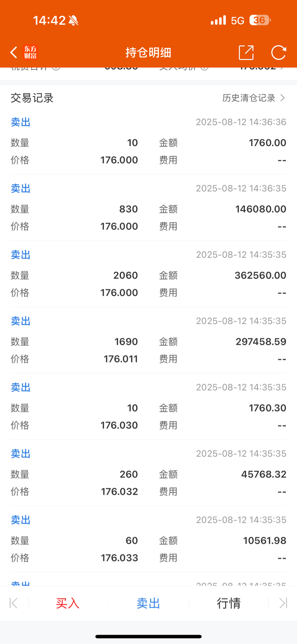Open 历史清仓记录 link

pyautogui.click(x=249, y=98)
